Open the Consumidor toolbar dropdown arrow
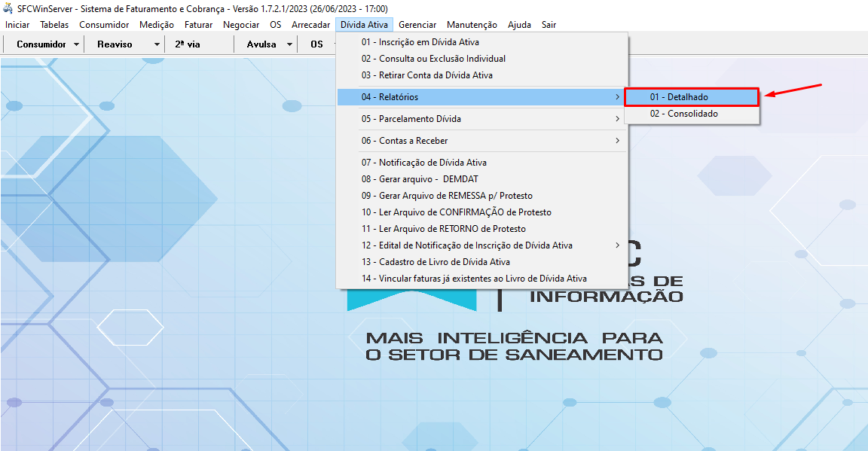Screen dimensions: 868x451 click(77, 44)
